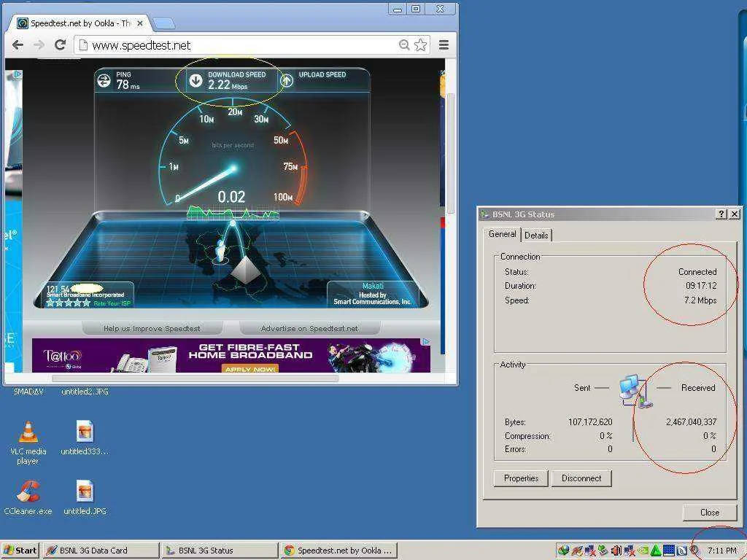The width and height of the screenshot is (747, 560).
Task: Click the sent bytes 107,172,620
Action: coord(589,422)
